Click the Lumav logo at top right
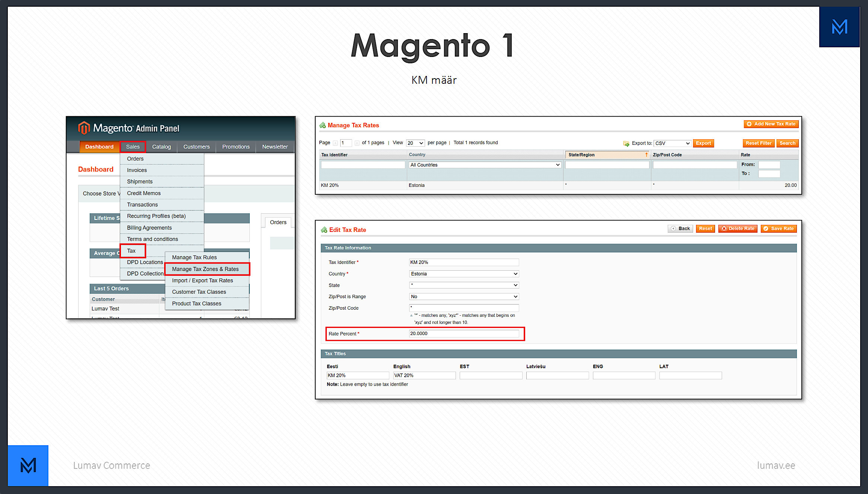This screenshot has height=494, width=868. tap(839, 27)
